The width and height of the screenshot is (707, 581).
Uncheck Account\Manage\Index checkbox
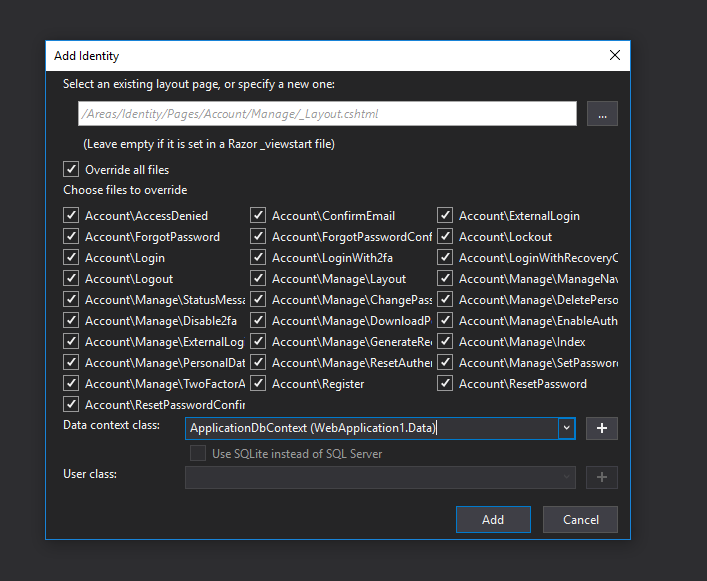(445, 341)
